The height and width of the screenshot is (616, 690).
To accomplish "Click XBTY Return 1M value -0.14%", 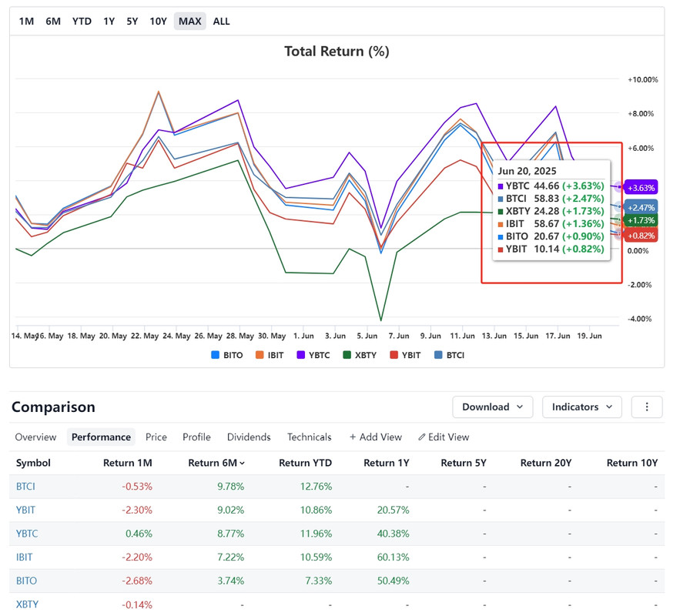I will tap(137, 604).
